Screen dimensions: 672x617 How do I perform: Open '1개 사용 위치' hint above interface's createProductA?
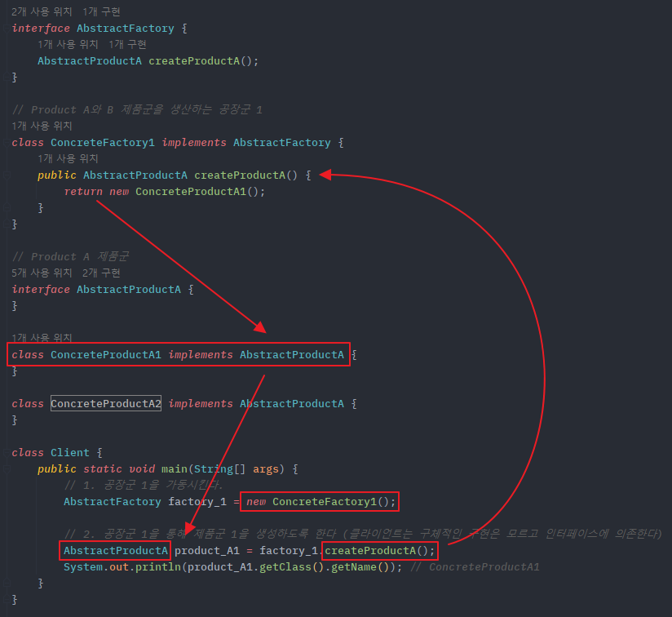pyautogui.click(x=68, y=44)
